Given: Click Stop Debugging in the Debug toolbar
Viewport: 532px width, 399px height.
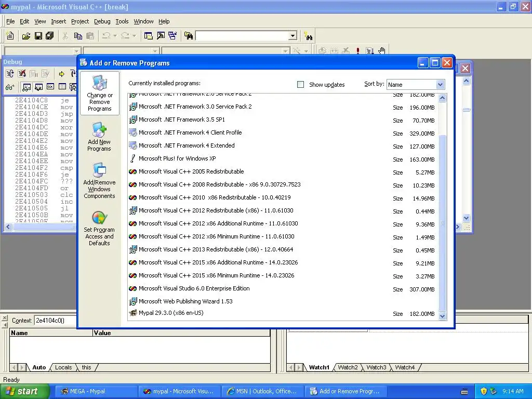Looking at the screenshot, I should pyautogui.click(x=22, y=74).
